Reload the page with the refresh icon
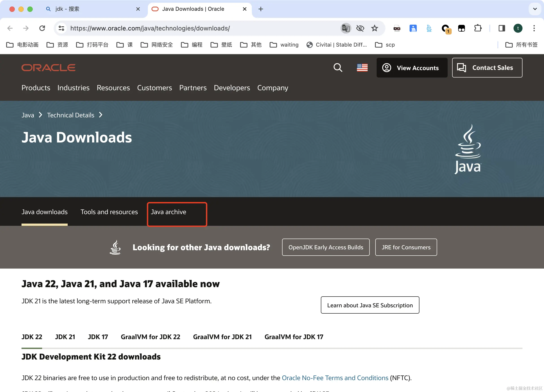 click(42, 28)
